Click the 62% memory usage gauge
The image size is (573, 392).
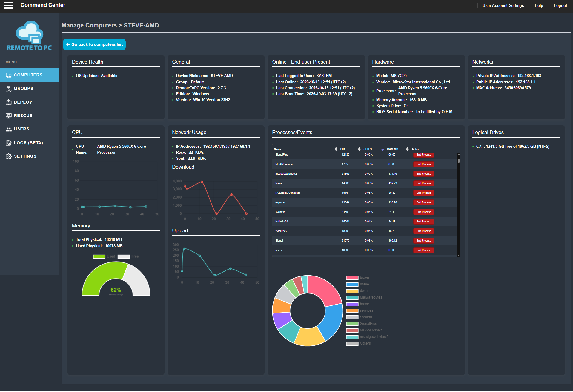click(x=116, y=279)
